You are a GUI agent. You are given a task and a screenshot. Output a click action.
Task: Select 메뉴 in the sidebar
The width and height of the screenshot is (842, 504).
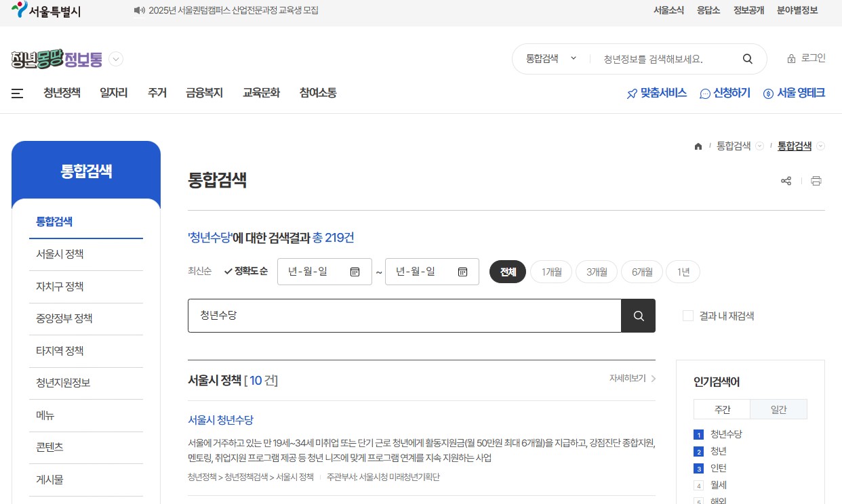[x=86, y=415]
